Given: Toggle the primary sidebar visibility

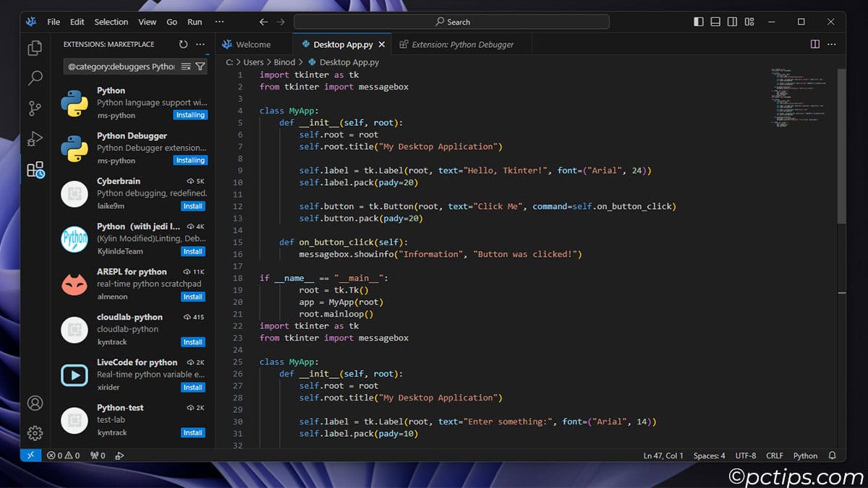Looking at the screenshot, I should [x=698, y=22].
